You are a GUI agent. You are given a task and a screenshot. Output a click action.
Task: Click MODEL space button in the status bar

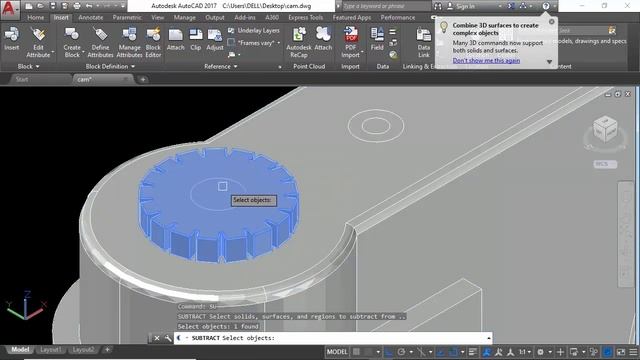(x=337, y=352)
